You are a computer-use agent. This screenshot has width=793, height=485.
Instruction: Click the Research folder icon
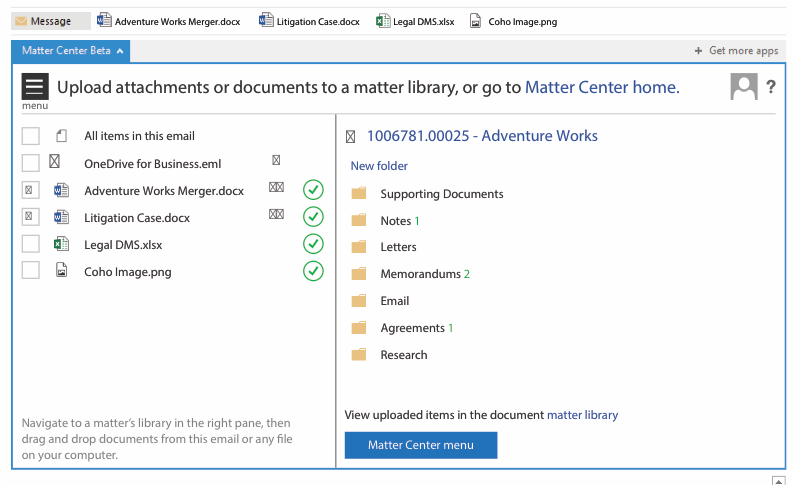(x=359, y=355)
